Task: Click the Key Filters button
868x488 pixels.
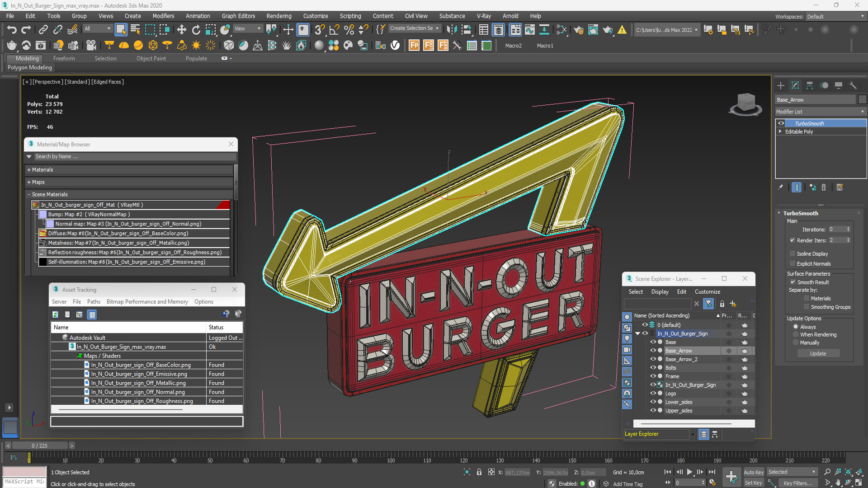Action: pos(797,483)
